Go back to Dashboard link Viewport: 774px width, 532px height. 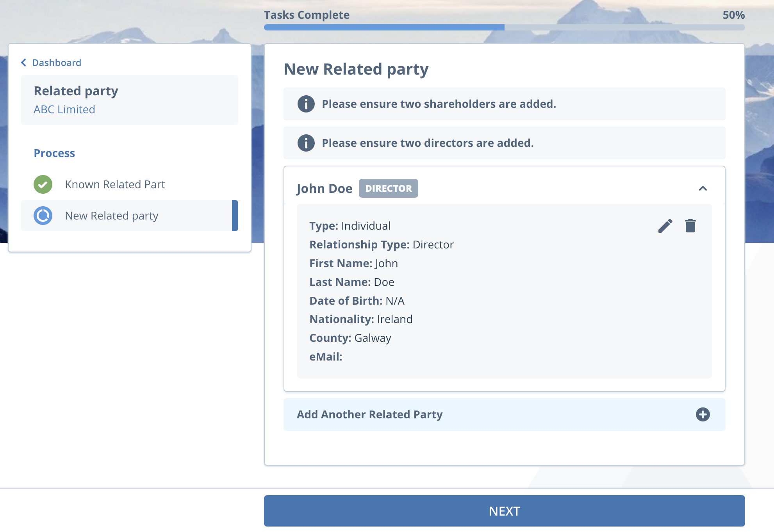point(57,62)
